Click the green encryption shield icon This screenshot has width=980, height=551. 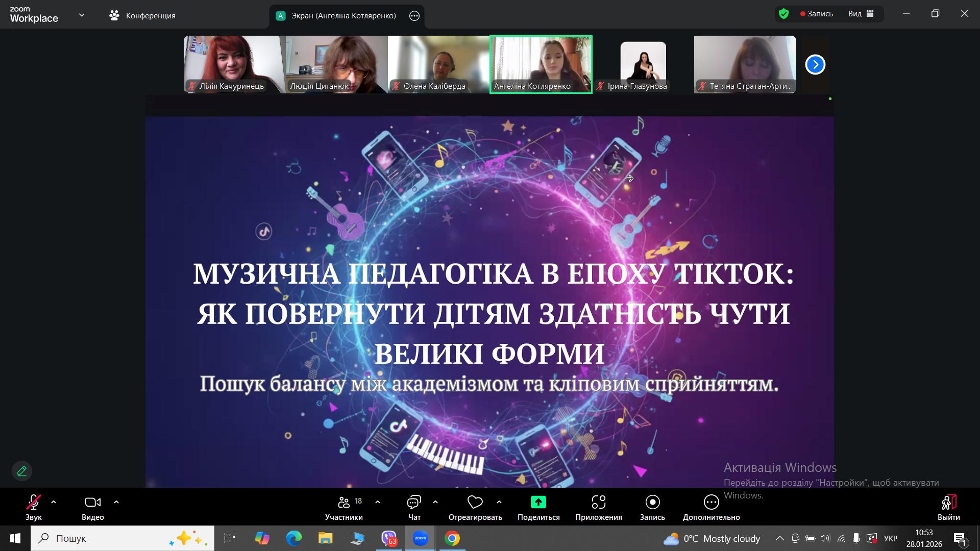(784, 14)
